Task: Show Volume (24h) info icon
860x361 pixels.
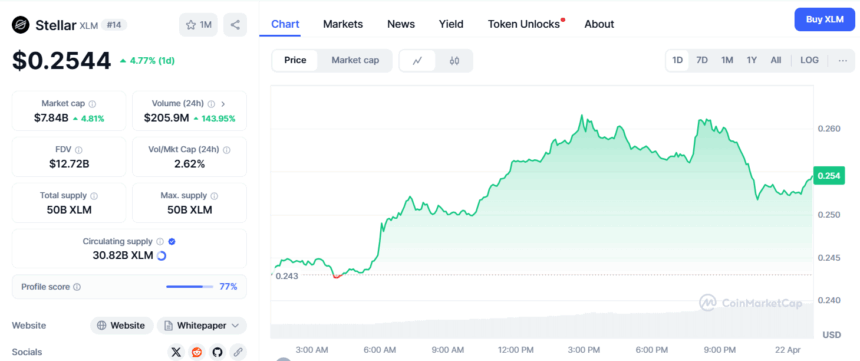Action: pyautogui.click(x=211, y=104)
